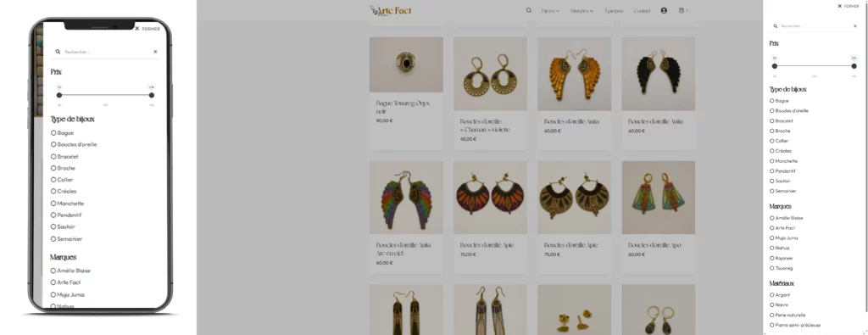Screen dimensions: 868x335
Task: Click the Arte Fact logo
Action: click(x=391, y=10)
